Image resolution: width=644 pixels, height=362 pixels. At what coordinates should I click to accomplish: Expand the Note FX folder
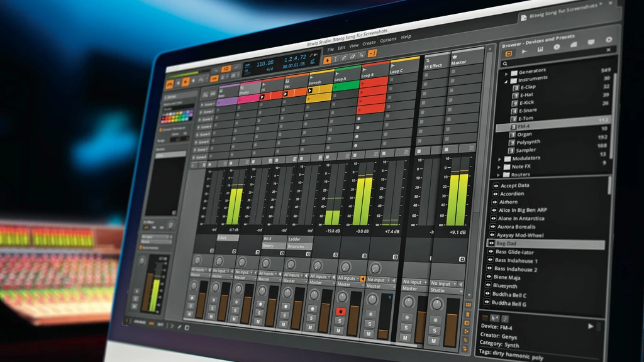(x=499, y=167)
